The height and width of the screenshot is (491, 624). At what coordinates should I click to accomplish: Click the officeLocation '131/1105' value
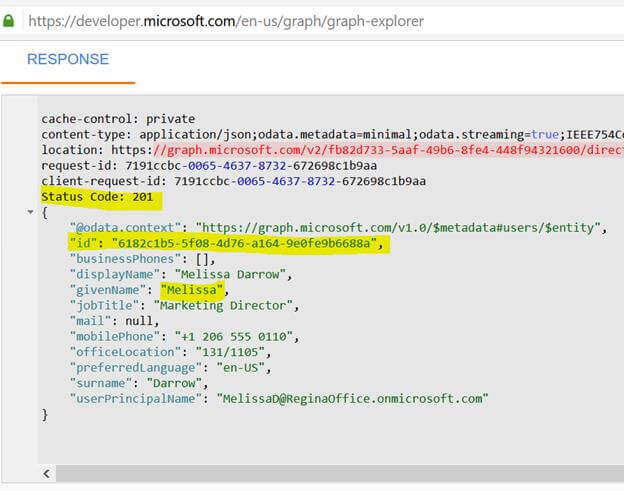click(x=230, y=352)
